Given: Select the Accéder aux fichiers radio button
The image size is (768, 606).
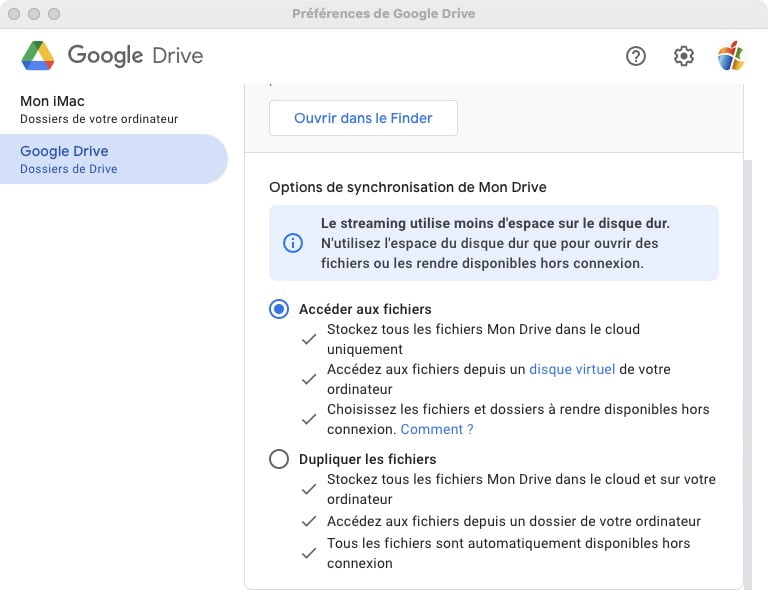Looking at the screenshot, I should point(279,309).
